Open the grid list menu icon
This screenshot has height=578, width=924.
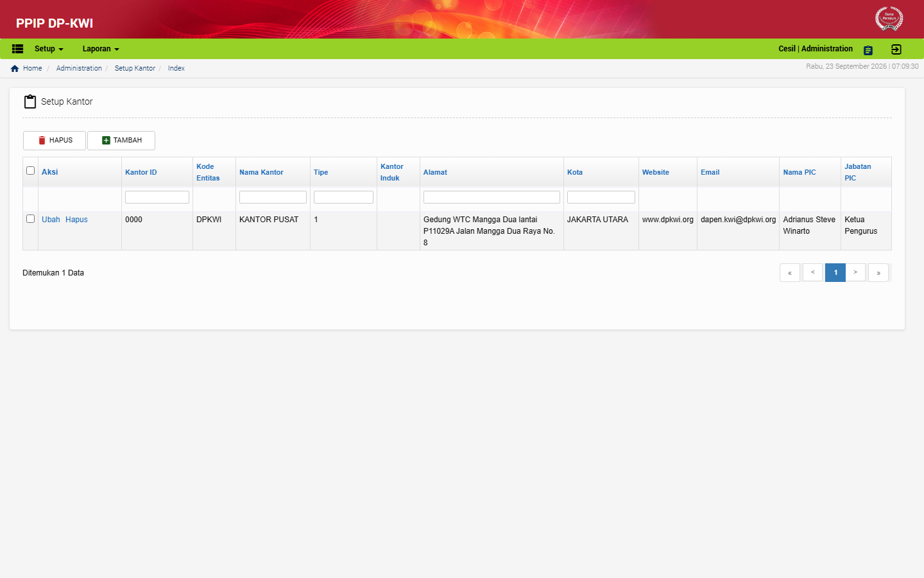click(x=18, y=49)
